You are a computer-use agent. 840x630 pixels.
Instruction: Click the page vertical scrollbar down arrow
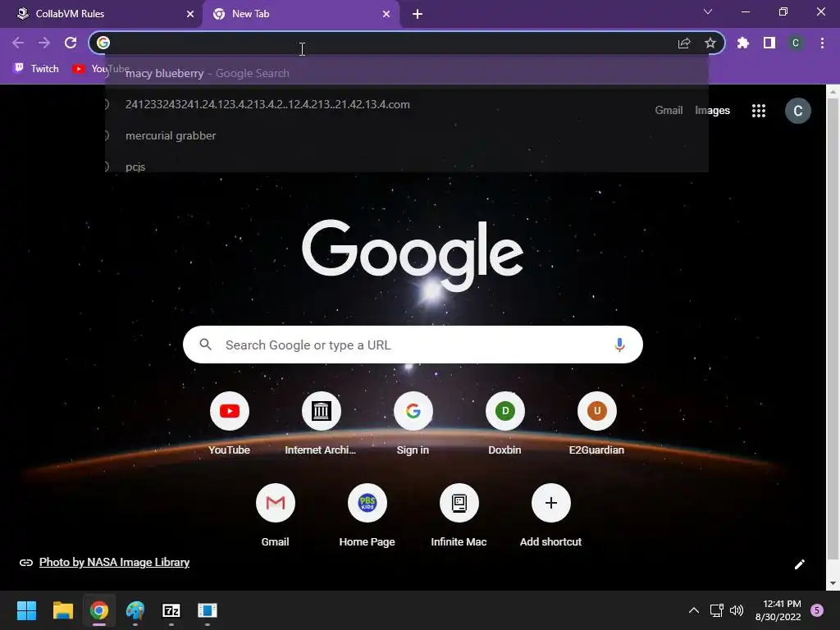pyautogui.click(x=833, y=583)
